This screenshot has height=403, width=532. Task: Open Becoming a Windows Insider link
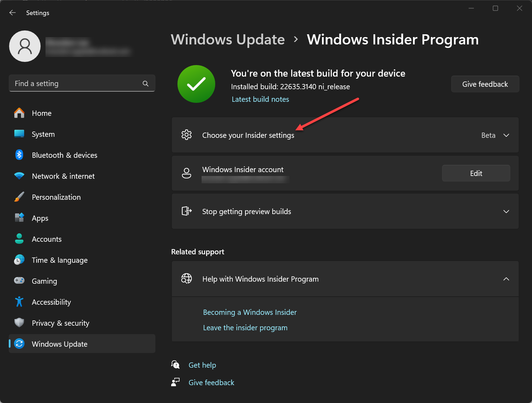[250, 312]
